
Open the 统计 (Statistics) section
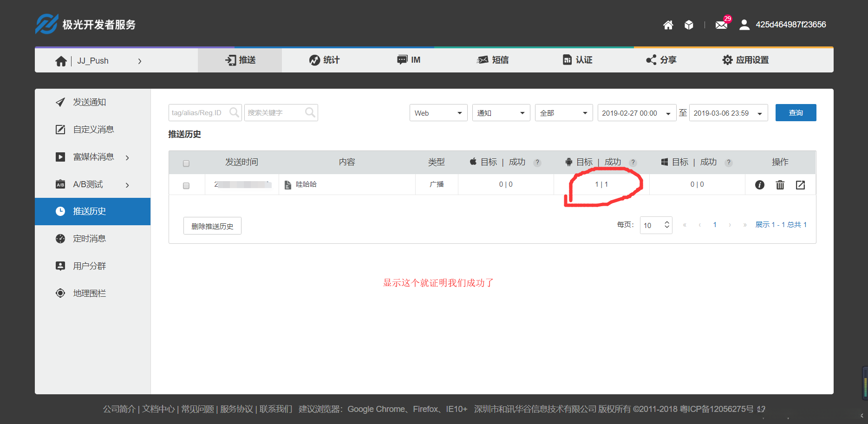tap(324, 60)
